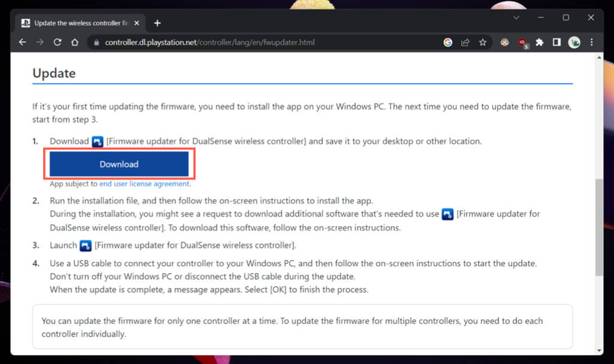Click the lock icon for site information
Image resolution: width=614 pixels, height=364 pixels.
pyautogui.click(x=96, y=43)
